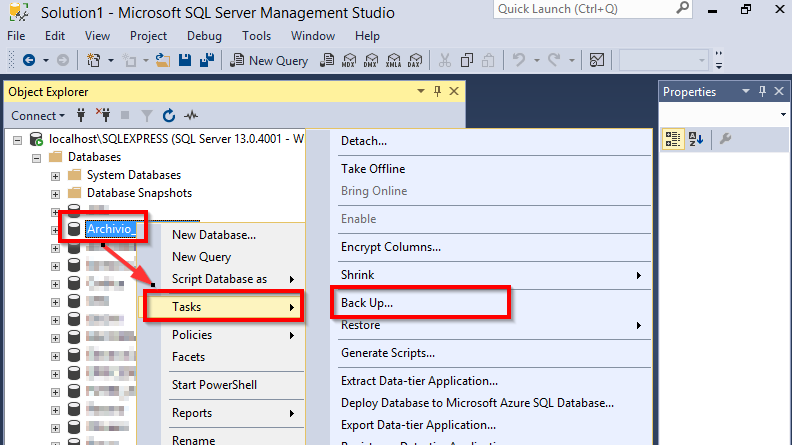Open a new DMX query
The height and width of the screenshot is (445, 792).
coord(371,61)
